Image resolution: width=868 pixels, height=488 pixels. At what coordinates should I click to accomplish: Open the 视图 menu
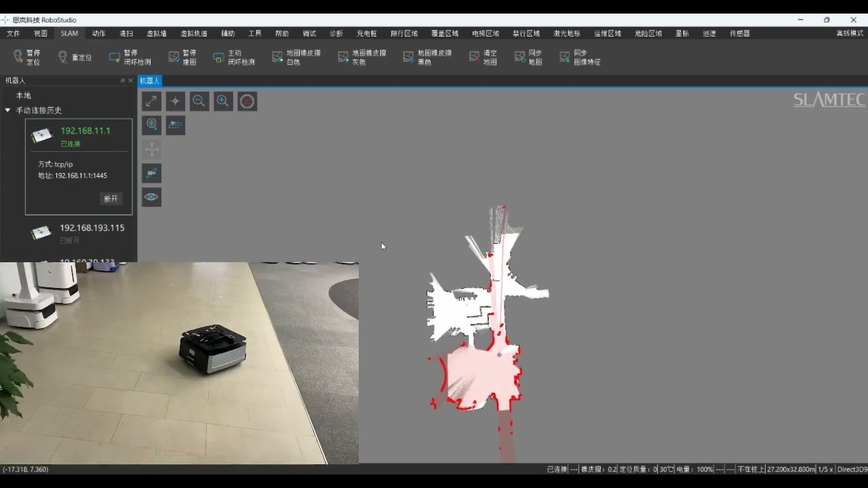click(x=41, y=33)
